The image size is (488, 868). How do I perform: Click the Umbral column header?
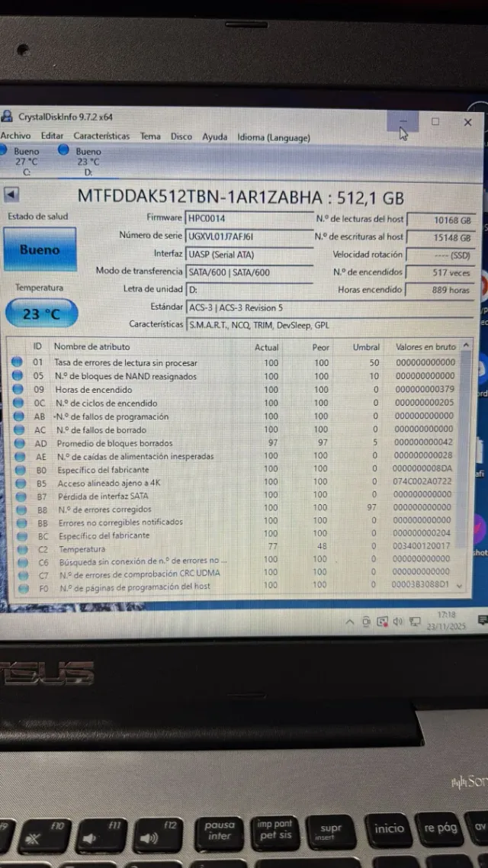click(366, 347)
